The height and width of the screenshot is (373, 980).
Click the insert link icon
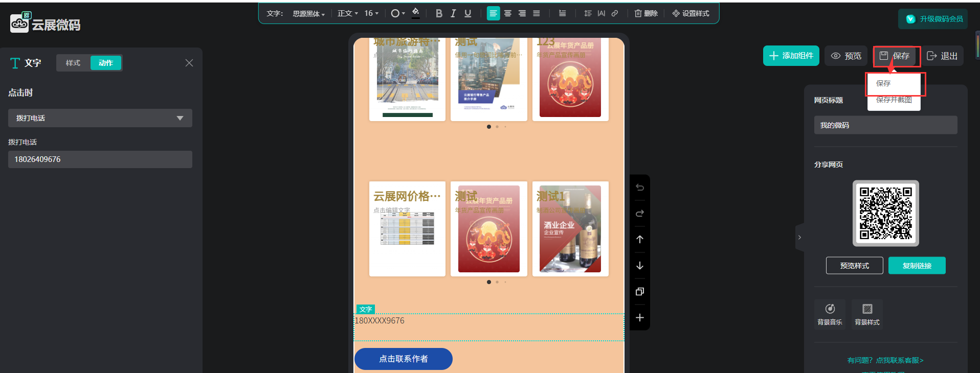tap(615, 14)
